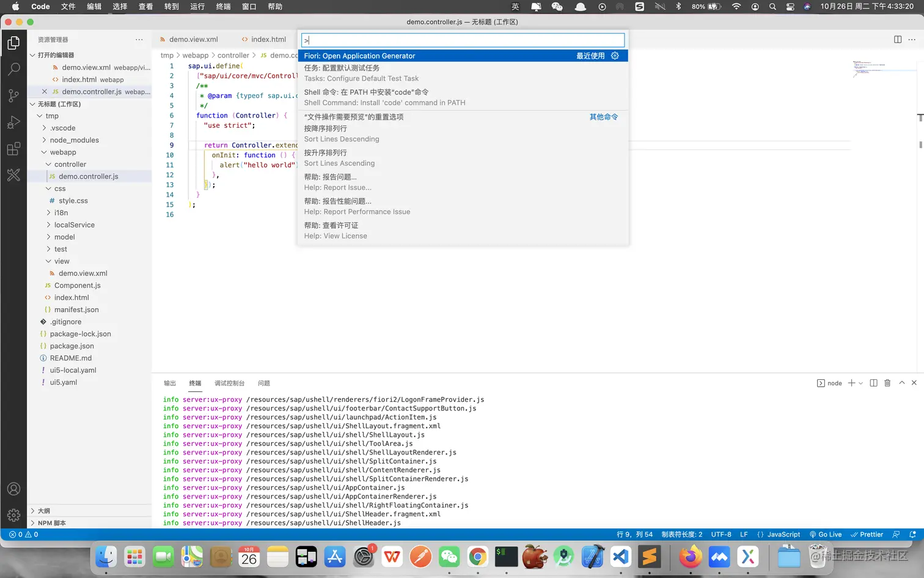Click the notifications bell in status bar
Viewport: 924px width, 578px height.
coord(912,535)
